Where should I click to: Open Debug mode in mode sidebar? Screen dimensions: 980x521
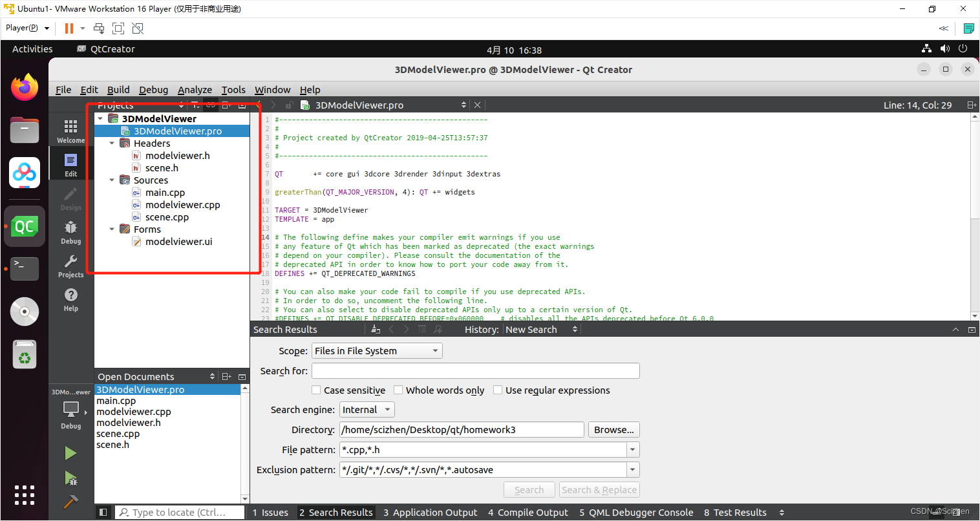70,233
